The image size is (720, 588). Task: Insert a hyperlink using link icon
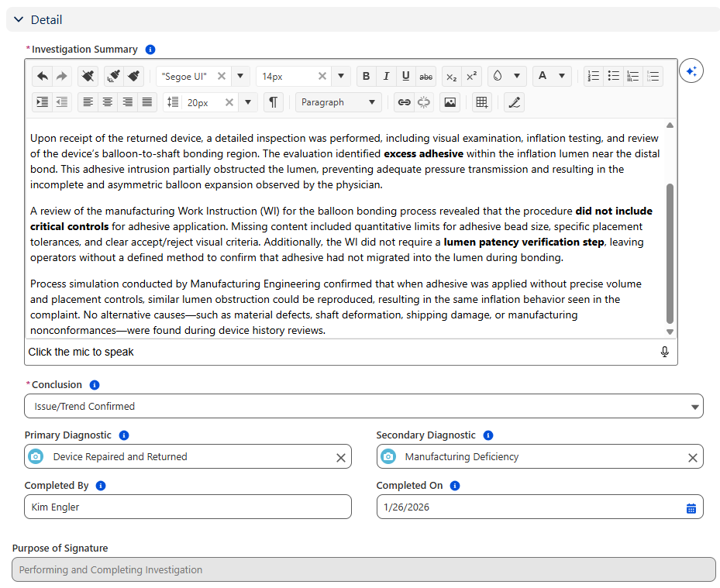point(404,102)
